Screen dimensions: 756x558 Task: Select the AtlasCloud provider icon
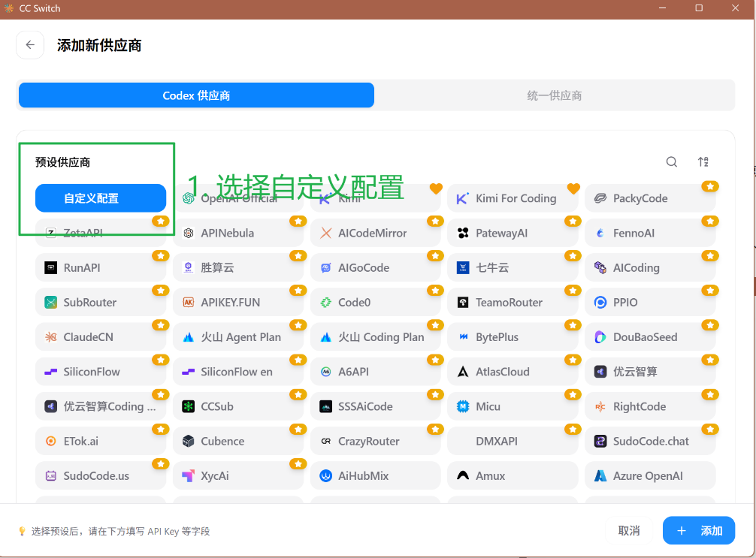point(463,372)
